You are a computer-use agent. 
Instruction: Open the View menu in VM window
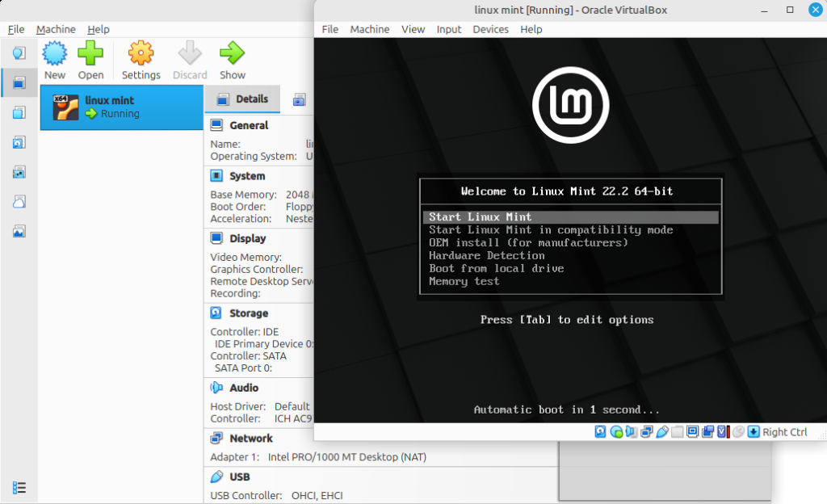point(413,29)
